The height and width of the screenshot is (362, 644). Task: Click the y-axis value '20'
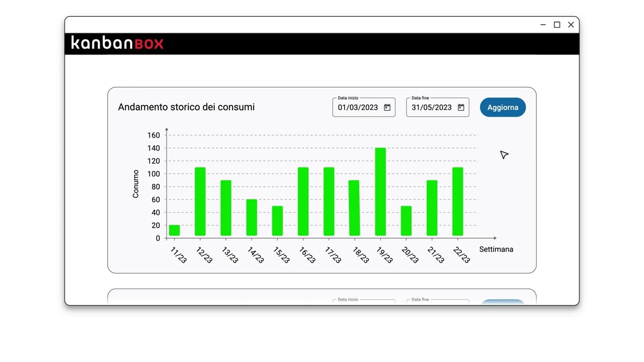pyautogui.click(x=155, y=226)
